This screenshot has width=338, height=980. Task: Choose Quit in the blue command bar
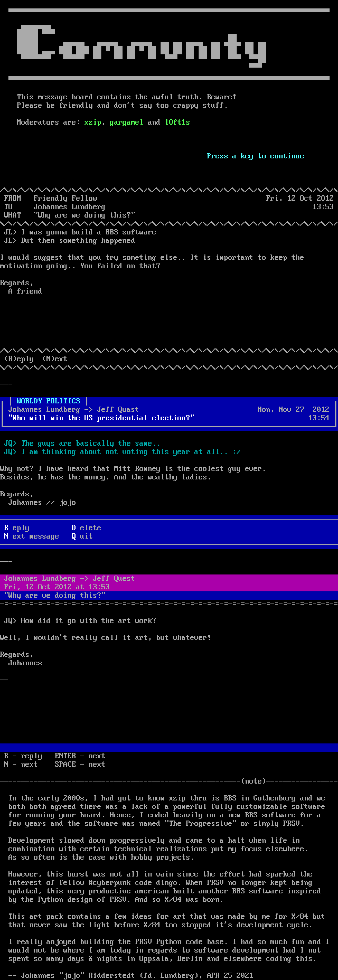tap(82, 536)
